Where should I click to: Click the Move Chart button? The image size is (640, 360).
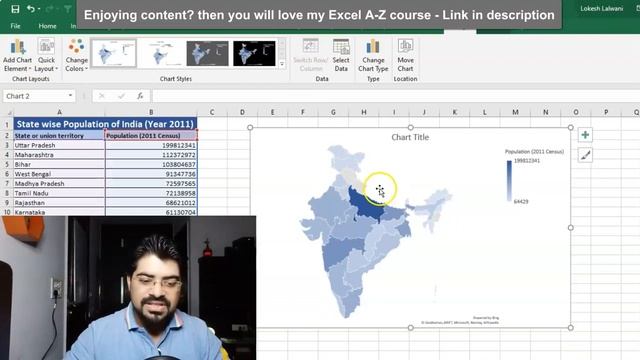tap(405, 55)
